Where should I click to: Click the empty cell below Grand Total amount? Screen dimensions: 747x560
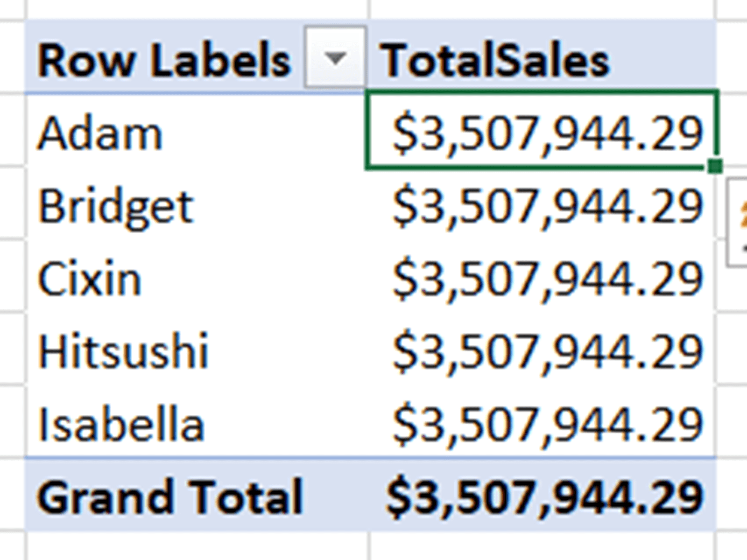[x=542, y=546]
